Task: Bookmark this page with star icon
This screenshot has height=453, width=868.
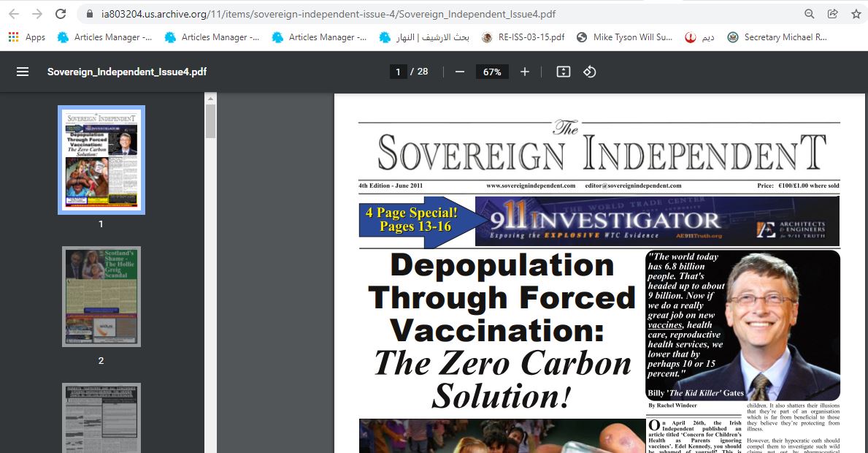Action: click(856, 14)
